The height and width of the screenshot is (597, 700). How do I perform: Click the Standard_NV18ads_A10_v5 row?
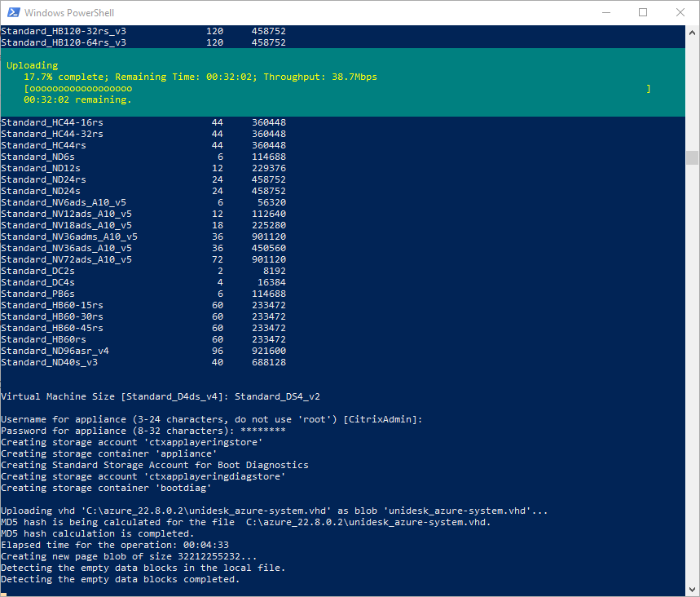click(x=143, y=225)
